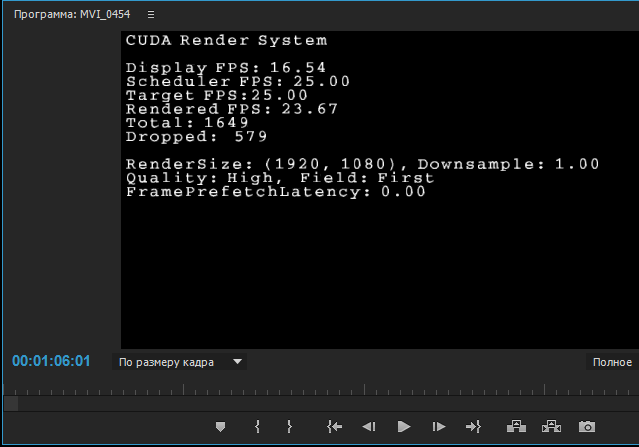Viewport: 639px width, 447px height.
Task: Mark In point with brace button
Action: click(257, 427)
